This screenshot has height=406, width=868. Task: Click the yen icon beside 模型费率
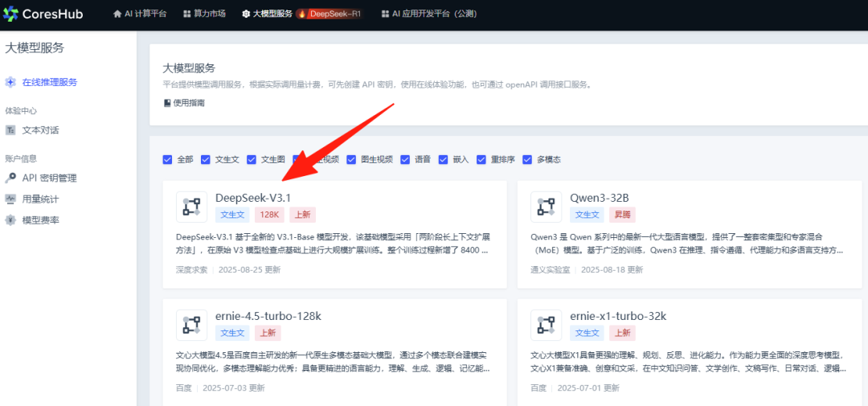coord(10,220)
